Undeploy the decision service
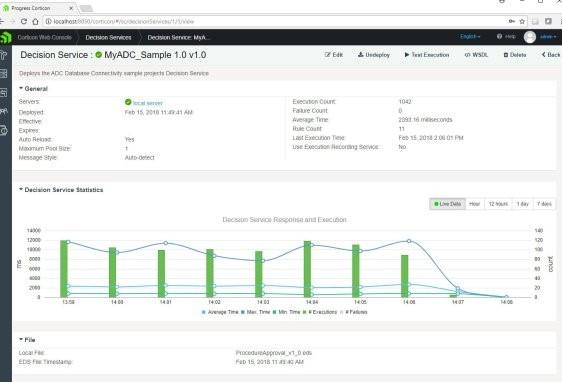The height and width of the screenshot is (382, 562). pos(374,55)
